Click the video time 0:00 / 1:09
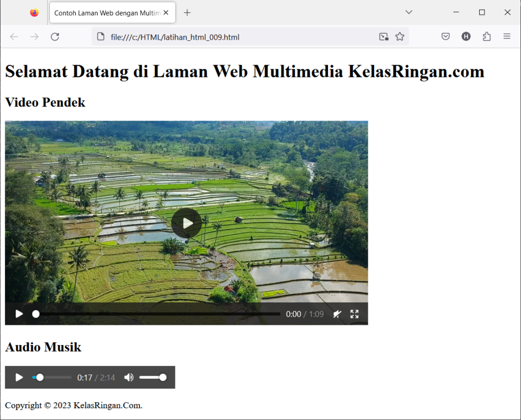The height and width of the screenshot is (420, 521). [305, 314]
